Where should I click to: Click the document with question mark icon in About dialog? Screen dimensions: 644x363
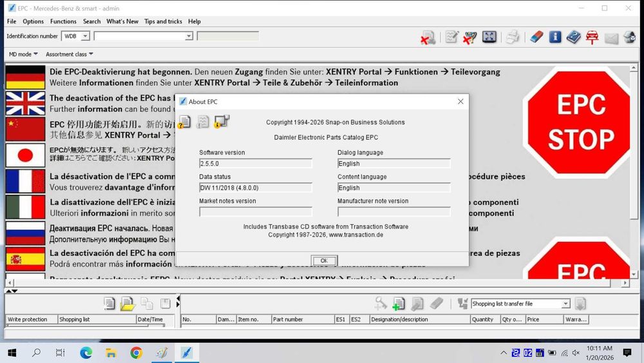tap(184, 122)
